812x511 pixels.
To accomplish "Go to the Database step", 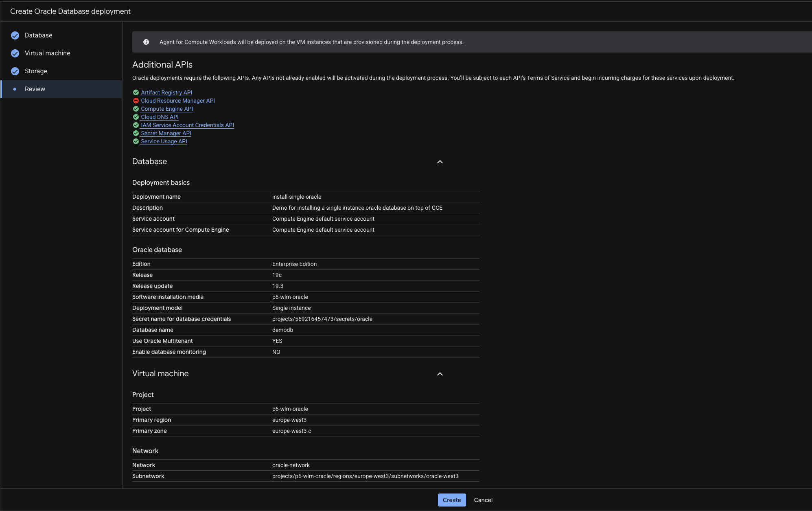I will 61,35.
